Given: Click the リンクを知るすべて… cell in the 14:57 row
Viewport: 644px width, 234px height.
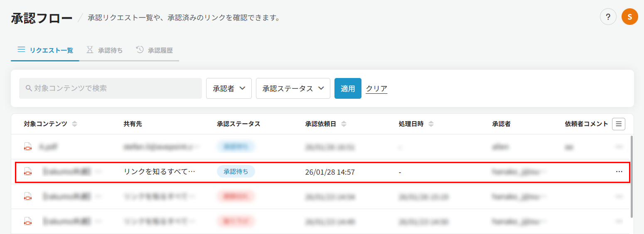Looking at the screenshot, I should pos(160,171).
